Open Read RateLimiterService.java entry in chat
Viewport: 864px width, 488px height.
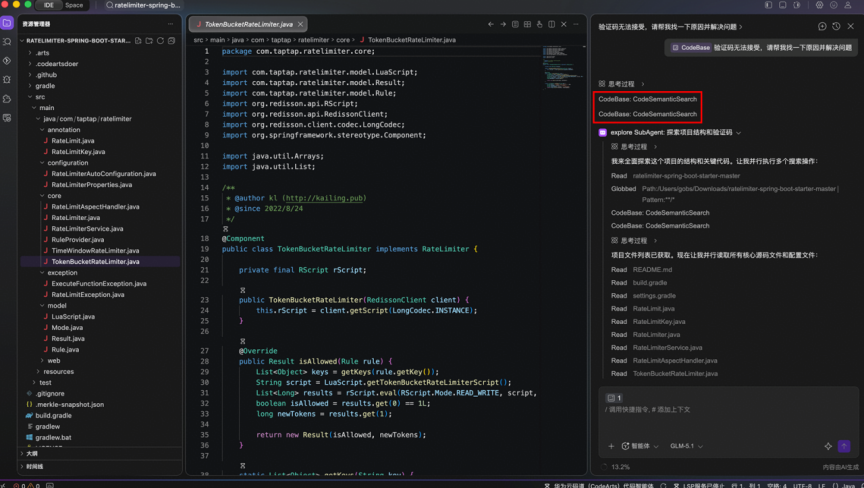pos(657,348)
